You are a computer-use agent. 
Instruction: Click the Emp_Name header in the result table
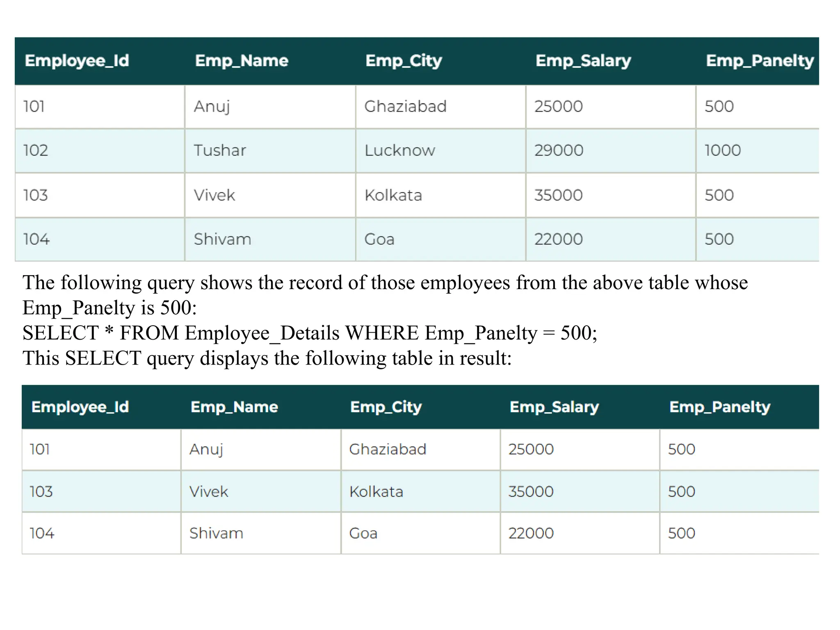(x=234, y=407)
